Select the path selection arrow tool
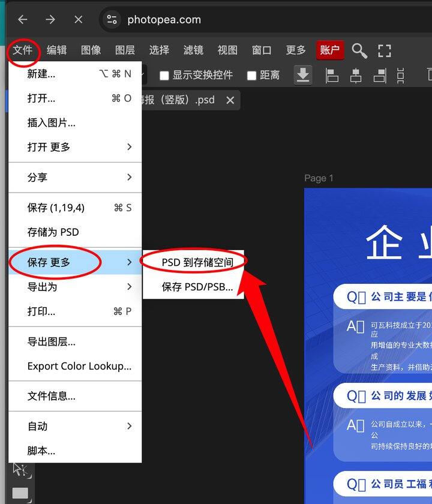This screenshot has height=504, width=432. pos(20,470)
